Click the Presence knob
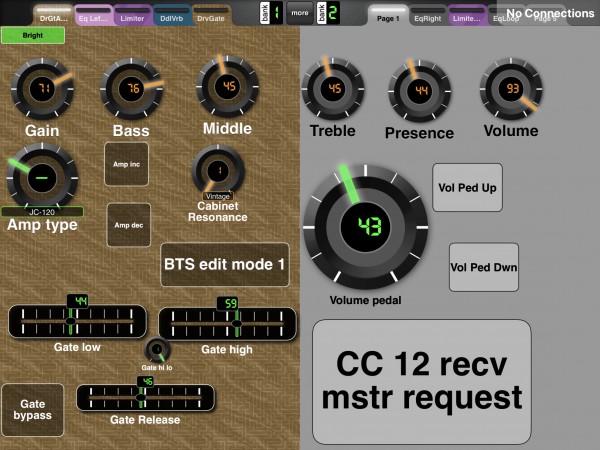Viewport: 600px width, 450px height. tap(419, 91)
